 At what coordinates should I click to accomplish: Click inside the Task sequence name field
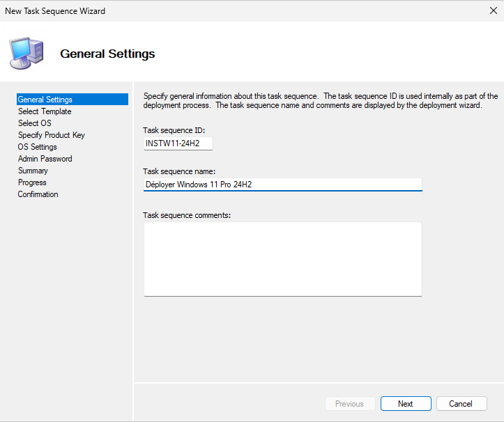282,185
